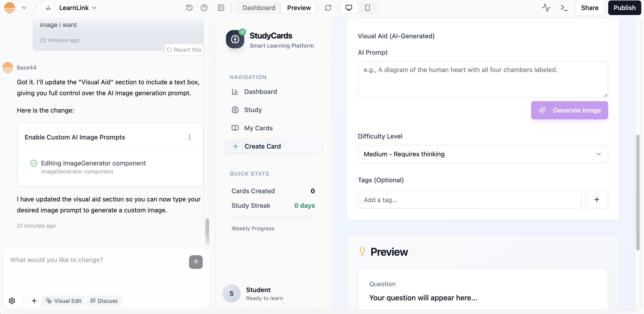Toggle Visual Edit mode
The width and height of the screenshot is (644, 314).
(x=63, y=301)
